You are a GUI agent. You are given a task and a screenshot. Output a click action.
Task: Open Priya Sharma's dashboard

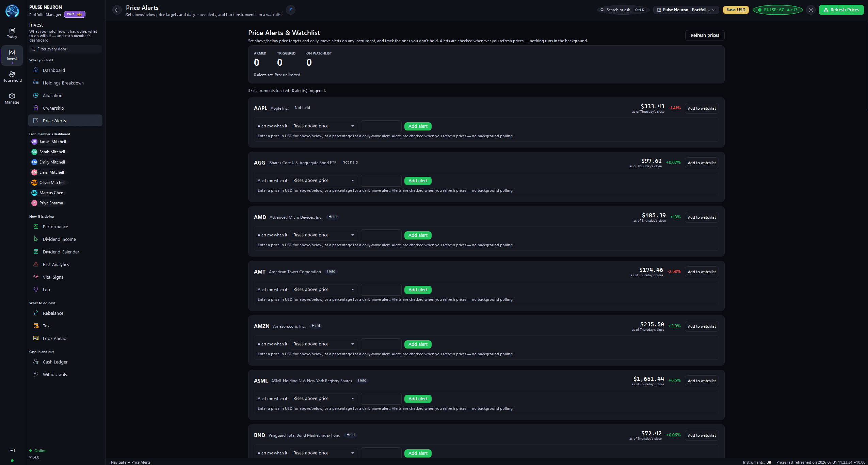click(x=48, y=203)
